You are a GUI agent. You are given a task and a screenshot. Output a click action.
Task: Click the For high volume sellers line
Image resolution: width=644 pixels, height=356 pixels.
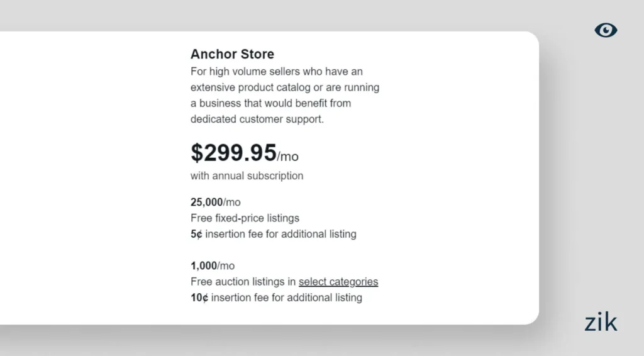point(276,72)
